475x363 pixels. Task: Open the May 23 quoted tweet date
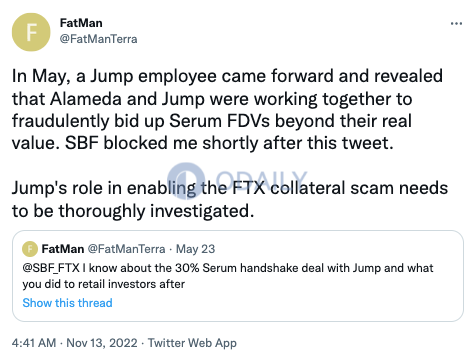195,249
